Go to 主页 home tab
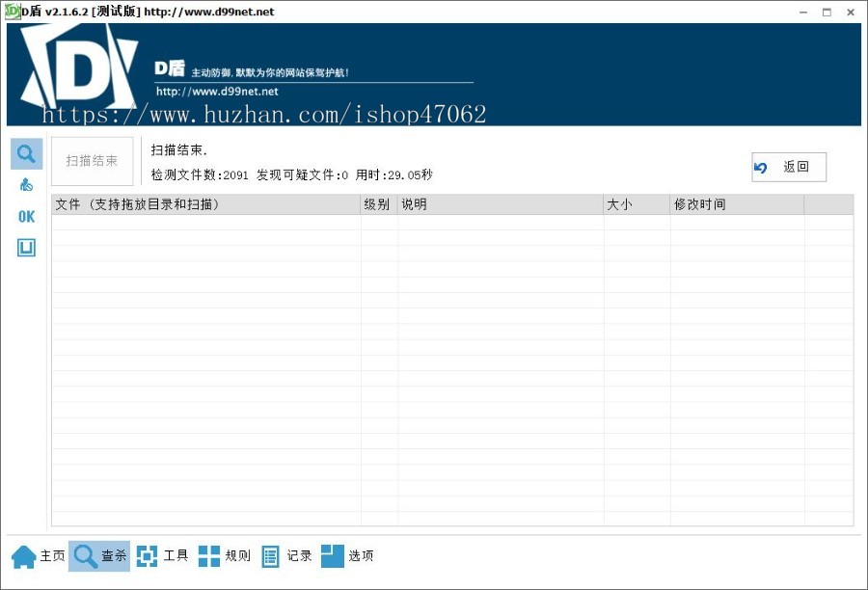 pos(39,555)
